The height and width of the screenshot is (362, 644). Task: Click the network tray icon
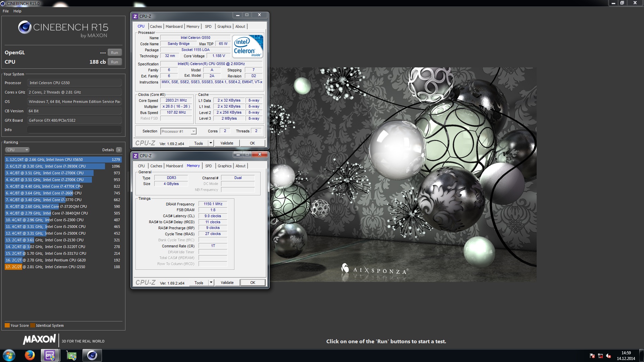600,356
